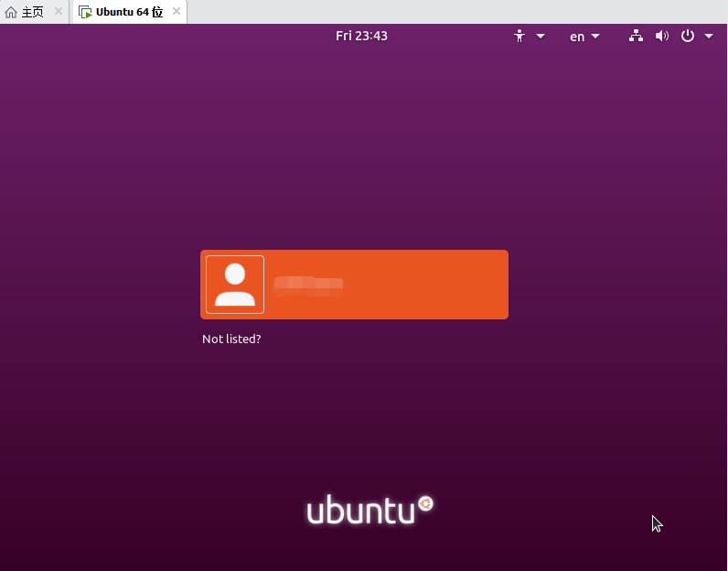This screenshot has width=728, height=571.
Task: Close the 主页 home tab
Action: pyautogui.click(x=59, y=12)
